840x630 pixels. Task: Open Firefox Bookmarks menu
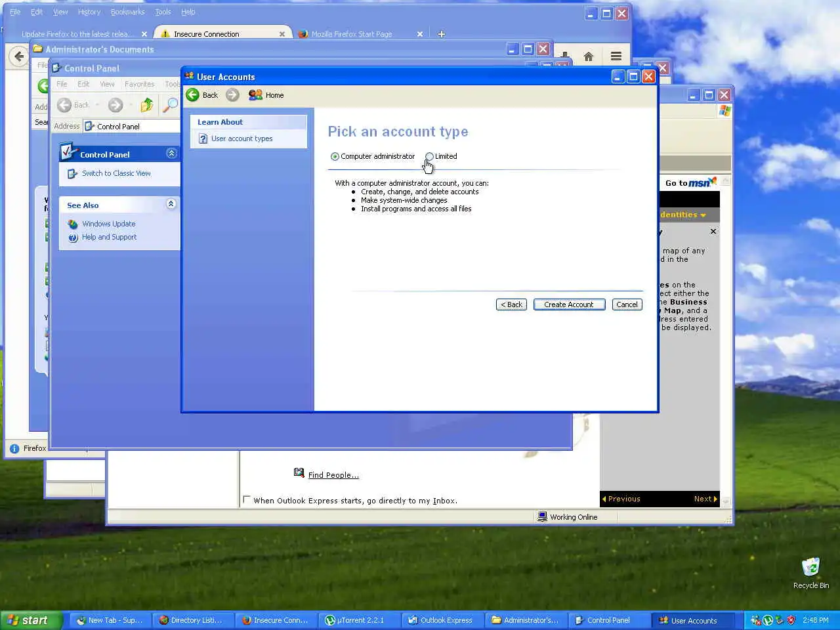(x=128, y=12)
